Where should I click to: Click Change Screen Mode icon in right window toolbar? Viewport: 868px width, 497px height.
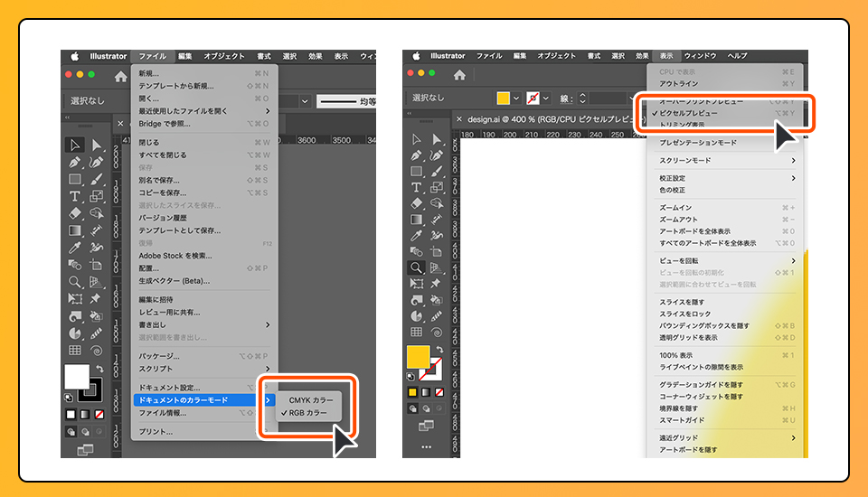pyautogui.click(x=426, y=426)
